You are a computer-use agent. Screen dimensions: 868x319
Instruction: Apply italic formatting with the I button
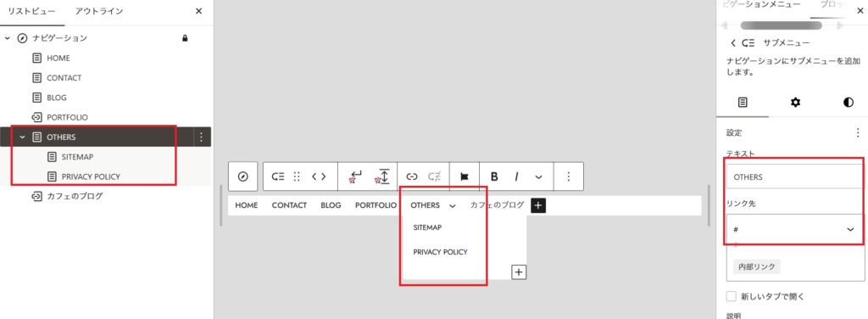tap(516, 176)
